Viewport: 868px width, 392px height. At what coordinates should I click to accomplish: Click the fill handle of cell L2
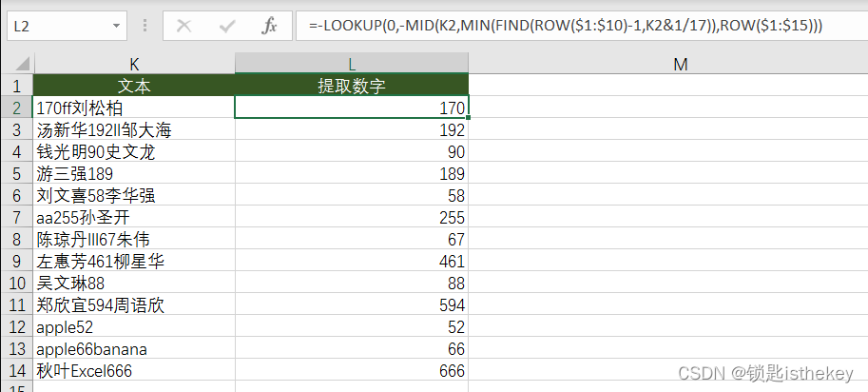[x=469, y=118]
